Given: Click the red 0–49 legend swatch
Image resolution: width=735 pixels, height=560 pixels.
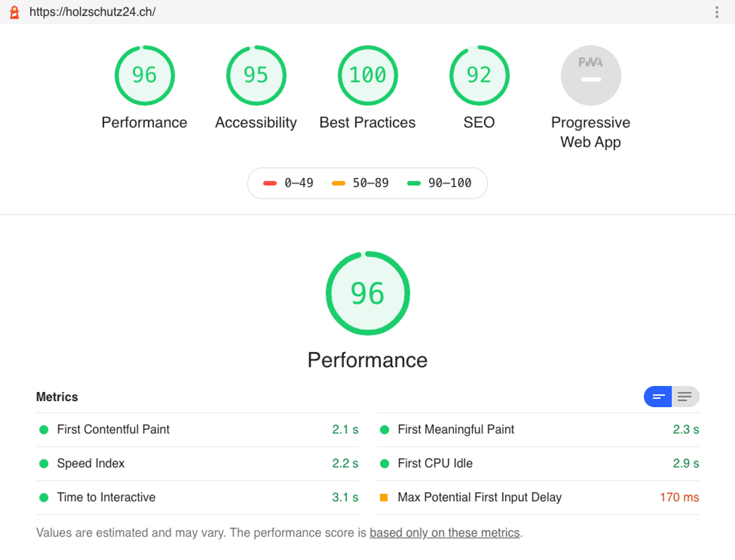Looking at the screenshot, I should pos(270,183).
